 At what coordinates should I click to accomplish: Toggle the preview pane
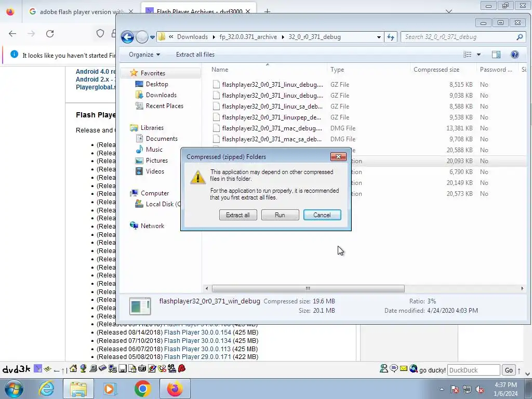pos(496,55)
